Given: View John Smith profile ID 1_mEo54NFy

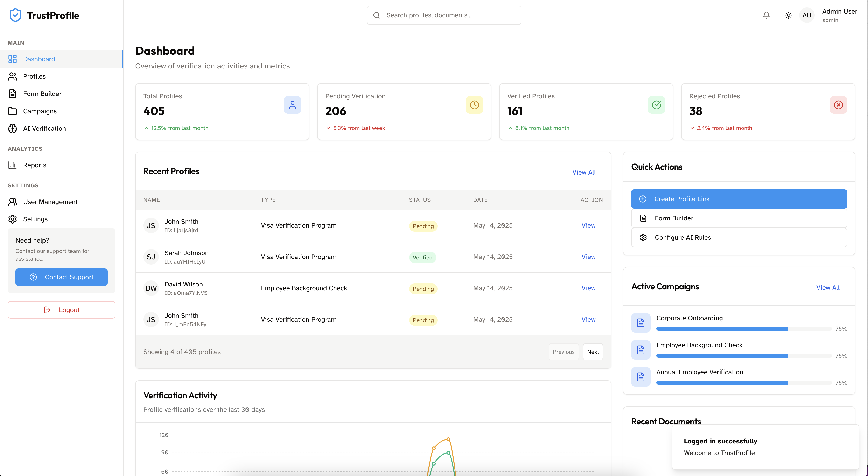Looking at the screenshot, I should 588,320.
